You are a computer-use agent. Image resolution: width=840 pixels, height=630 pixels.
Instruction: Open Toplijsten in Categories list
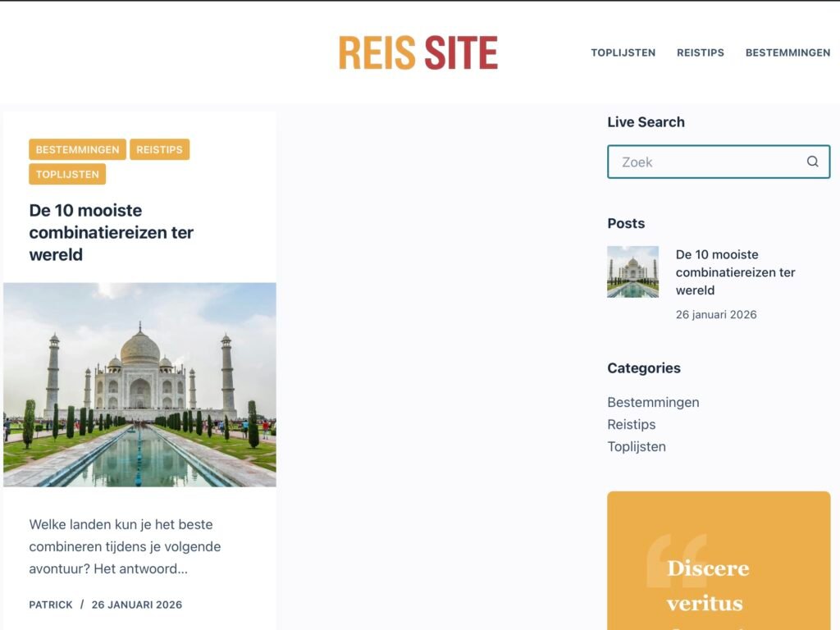coord(637,447)
